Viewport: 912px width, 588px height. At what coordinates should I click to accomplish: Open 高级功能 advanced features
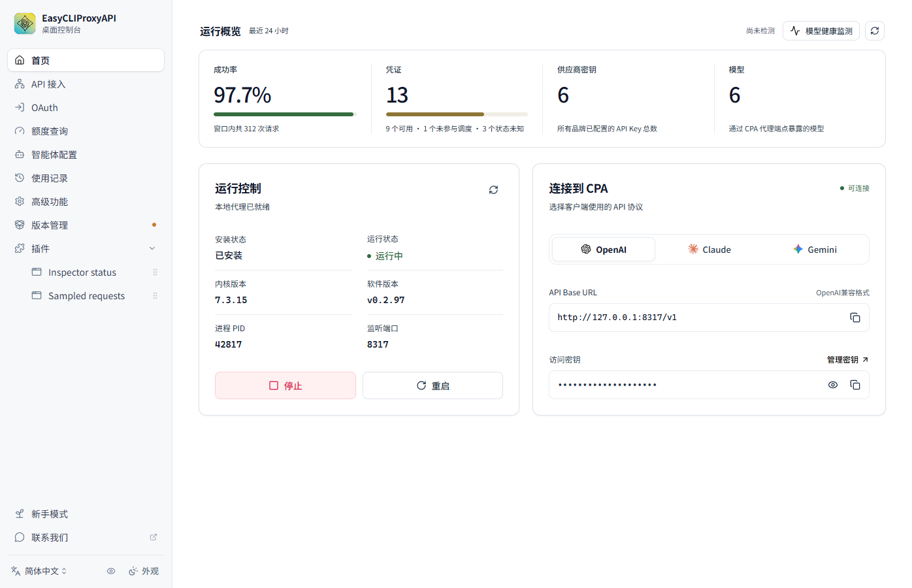click(86, 201)
